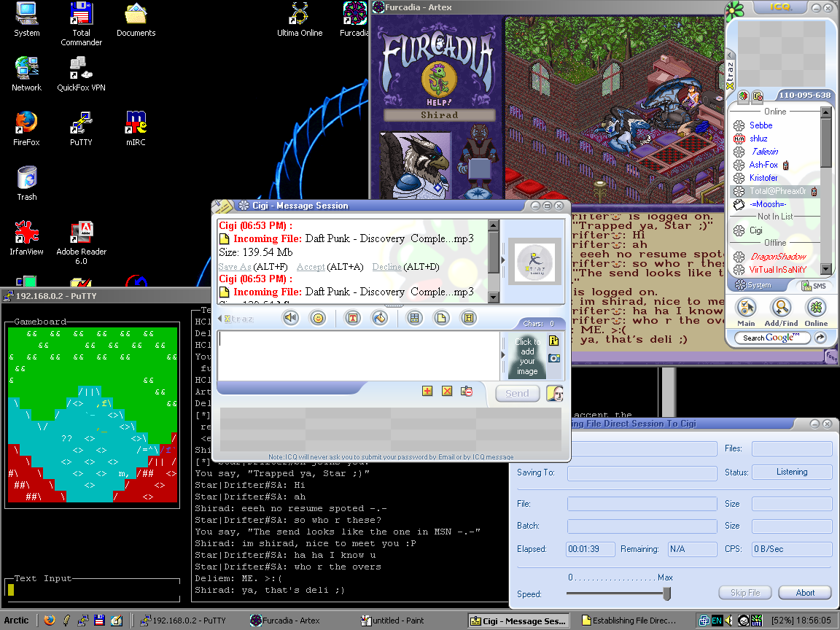Click the ICQ contact list scroll up arrow
This screenshot has width=840, height=630.
(x=825, y=112)
